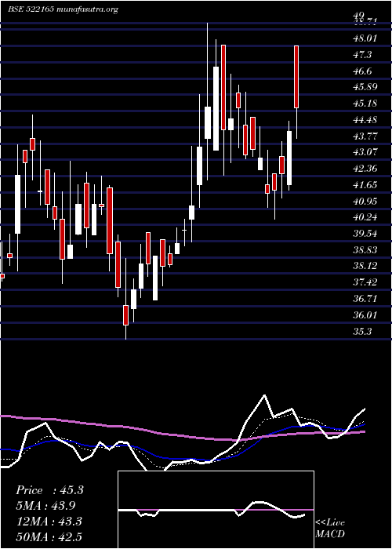Click the 12MA : 43.3 readout
This screenshot has height=549, width=392.
pos(49,522)
